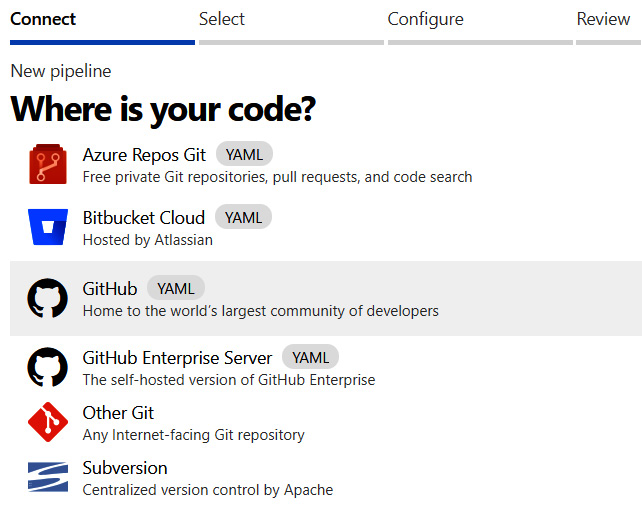Screen dimensions: 642x511
Task: Click YAML badge beside GitHub Enterprise Server
Action: coord(310,357)
